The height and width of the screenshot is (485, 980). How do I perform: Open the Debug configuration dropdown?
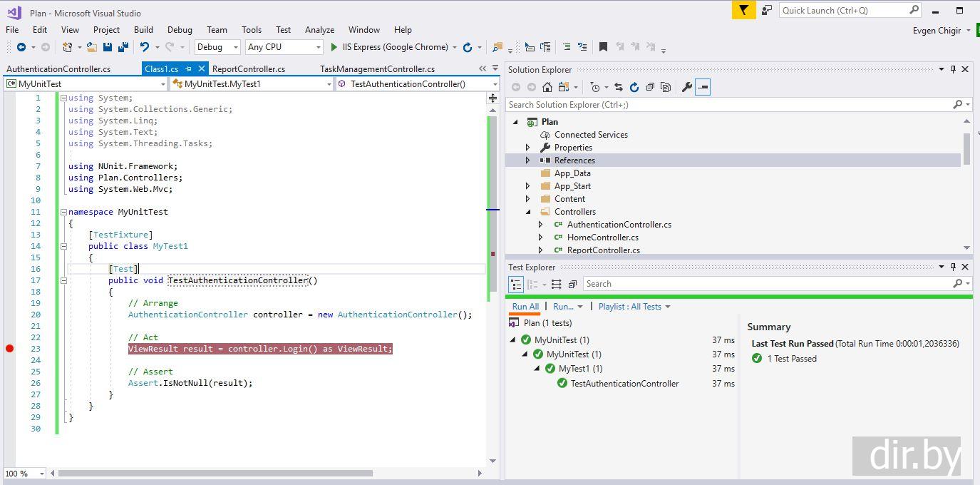(x=217, y=47)
